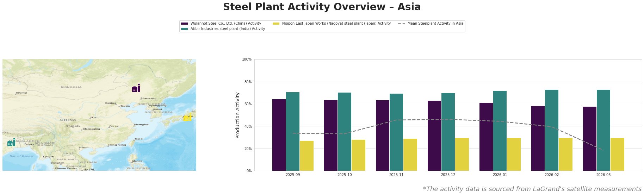Click the dashed gray line legend marker

click(x=401, y=24)
